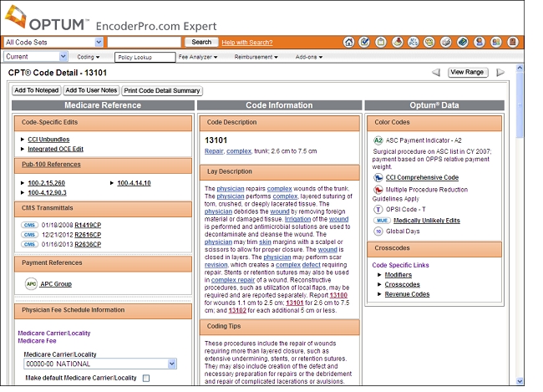
Task: Click Add To Notepad button
Action: 37,90
